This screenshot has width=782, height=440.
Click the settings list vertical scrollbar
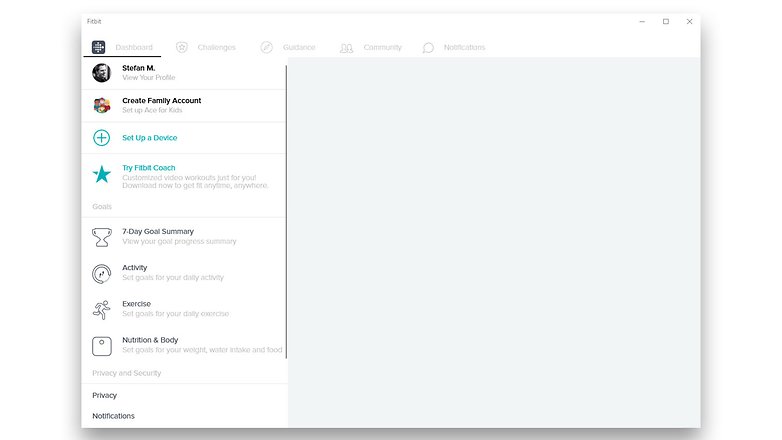pyautogui.click(x=286, y=212)
